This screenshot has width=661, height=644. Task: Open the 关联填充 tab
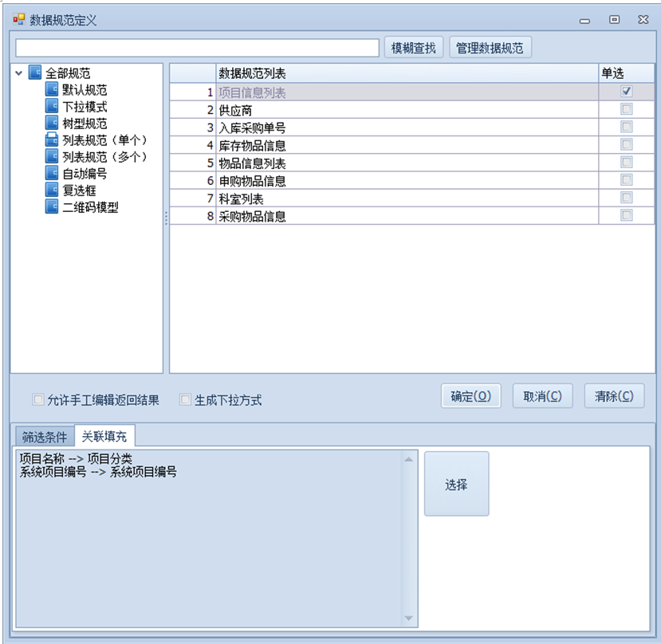104,437
